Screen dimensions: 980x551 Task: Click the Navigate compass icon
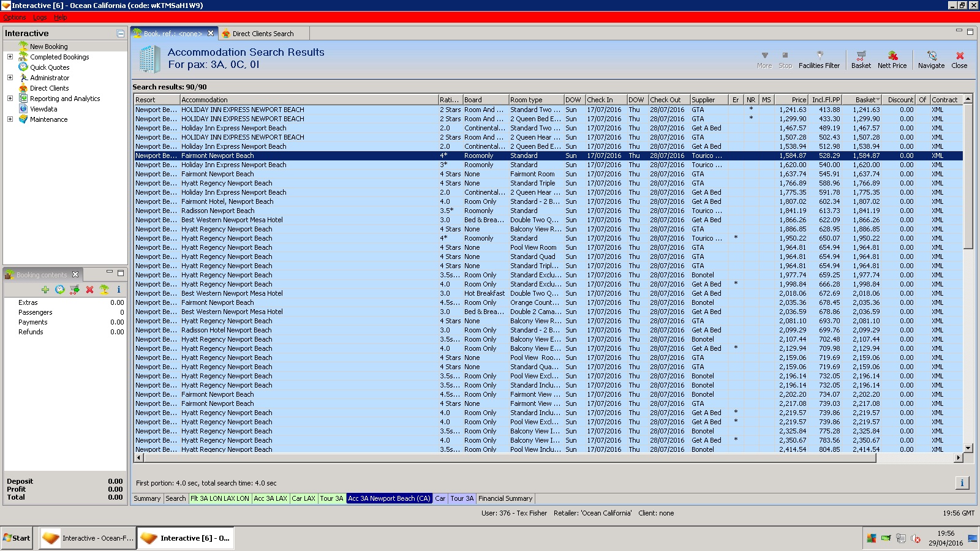coord(931,56)
